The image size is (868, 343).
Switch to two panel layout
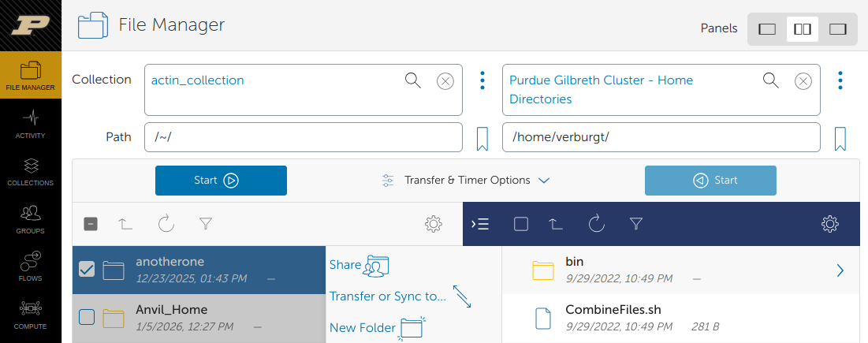pyautogui.click(x=802, y=28)
